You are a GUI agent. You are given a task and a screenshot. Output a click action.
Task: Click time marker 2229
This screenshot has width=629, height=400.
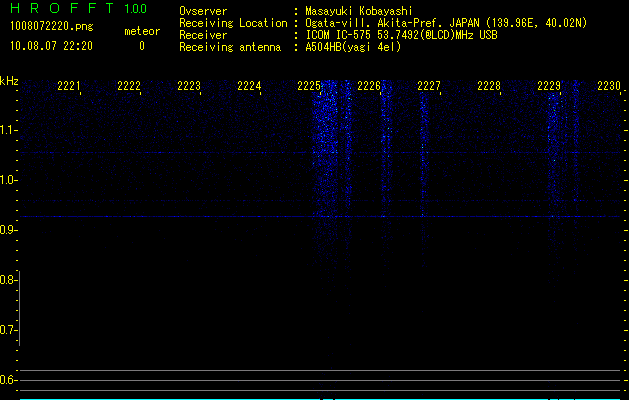tap(549, 85)
